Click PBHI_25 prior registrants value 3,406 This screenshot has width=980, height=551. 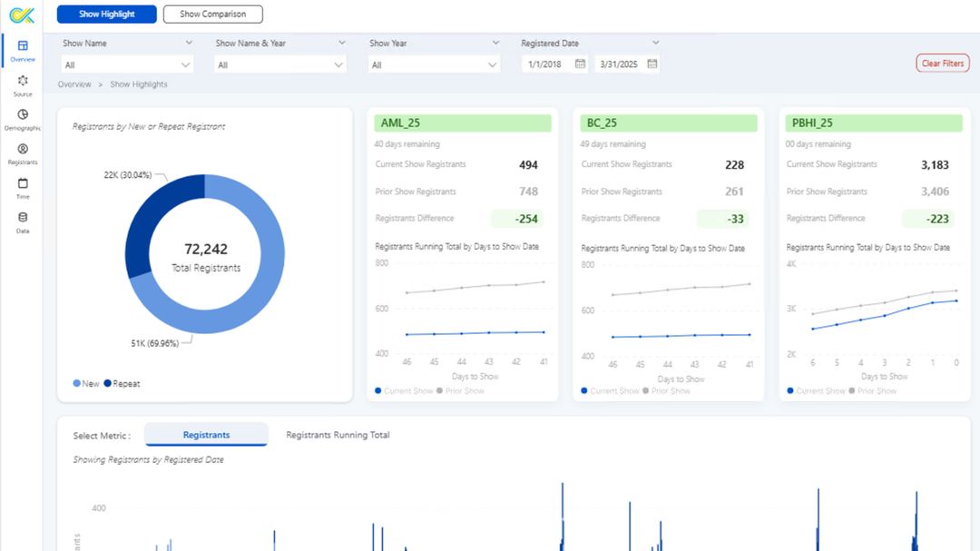click(x=935, y=192)
